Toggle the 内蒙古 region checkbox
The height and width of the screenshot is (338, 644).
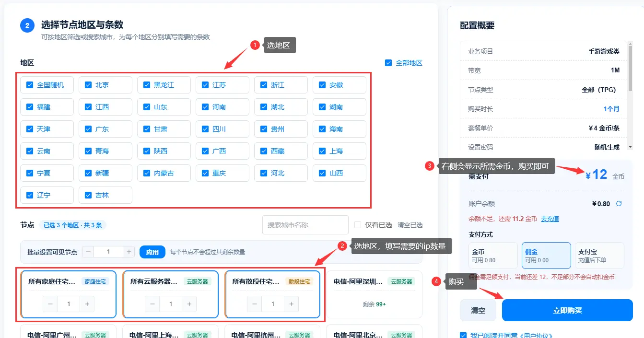tap(147, 173)
